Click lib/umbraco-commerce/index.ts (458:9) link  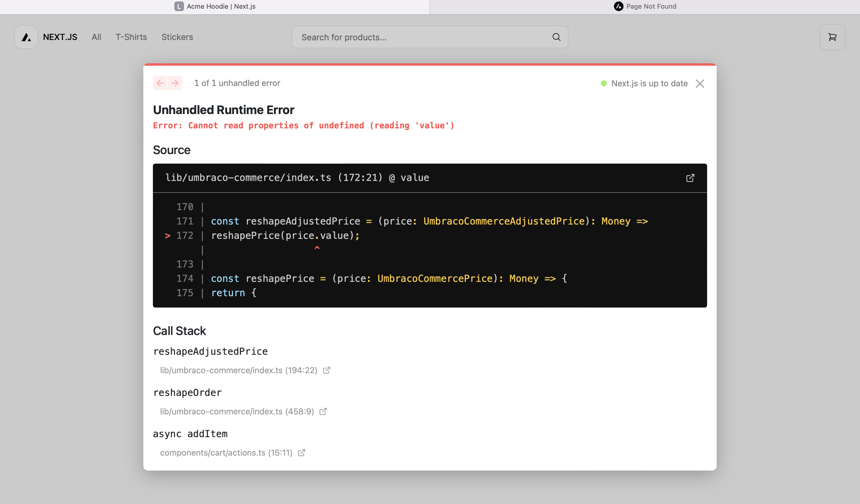[x=237, y=411]
